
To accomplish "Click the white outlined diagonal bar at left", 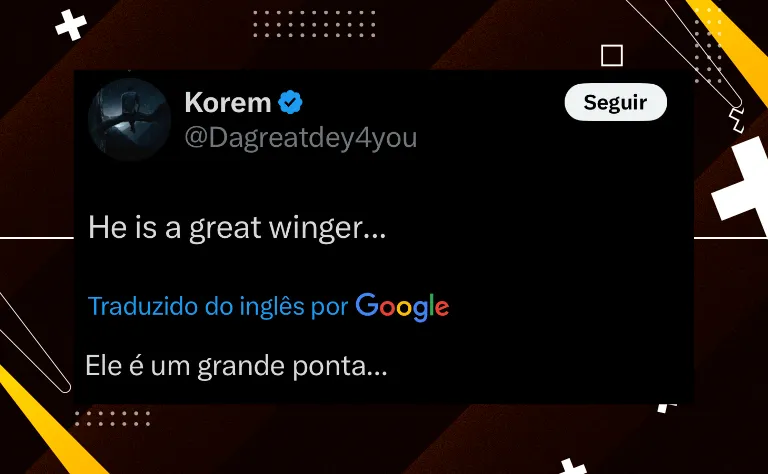I will (x=34, y=342).
